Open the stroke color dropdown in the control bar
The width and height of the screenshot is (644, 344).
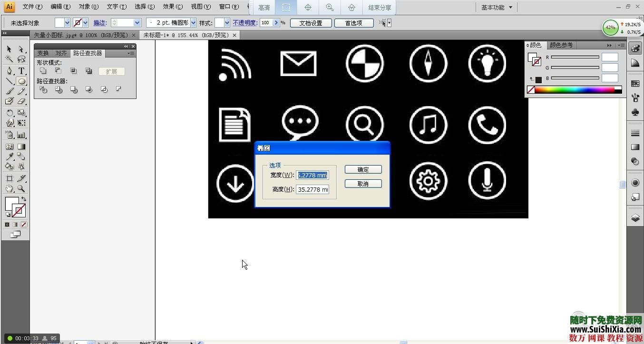click(85, 23)
